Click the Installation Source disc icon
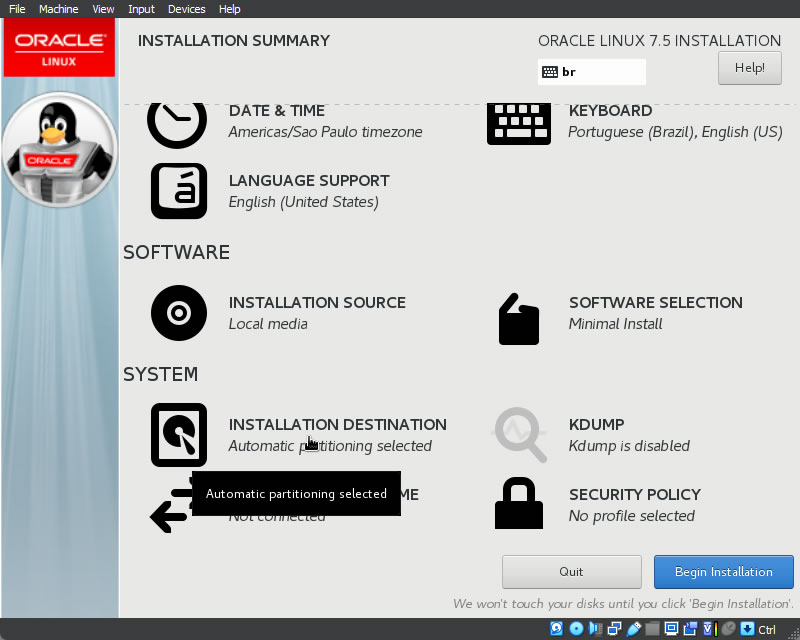800x640 pixels. tap(179, 313)
